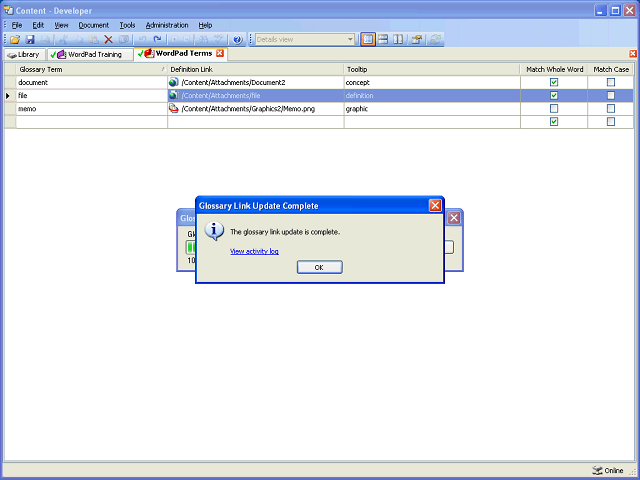
Task: Open the Details view dropdown
Action: (x=350, y=40)
